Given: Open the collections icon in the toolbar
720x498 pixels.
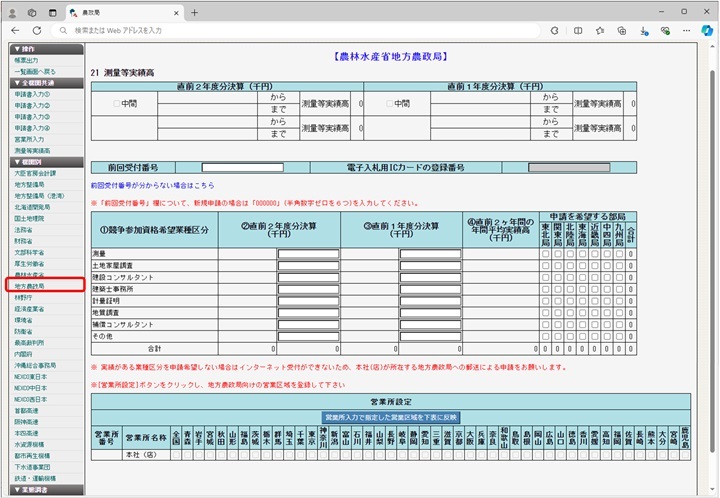Looking at the screenshot, I should (622, 30).
